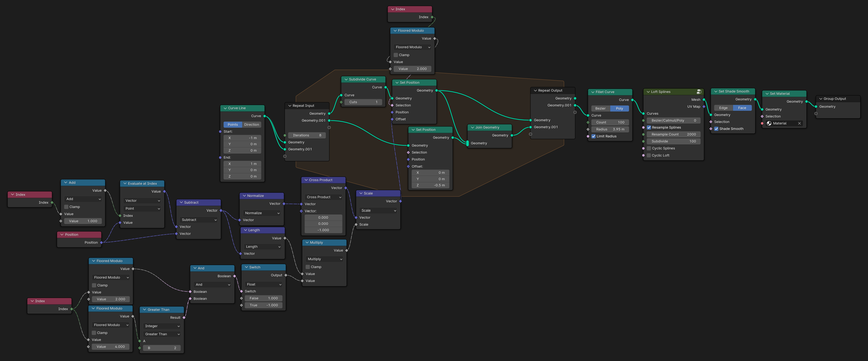This screenshot has width=868, height=361.
Task: Click the red Material input socket
Action: pos(762,123)
